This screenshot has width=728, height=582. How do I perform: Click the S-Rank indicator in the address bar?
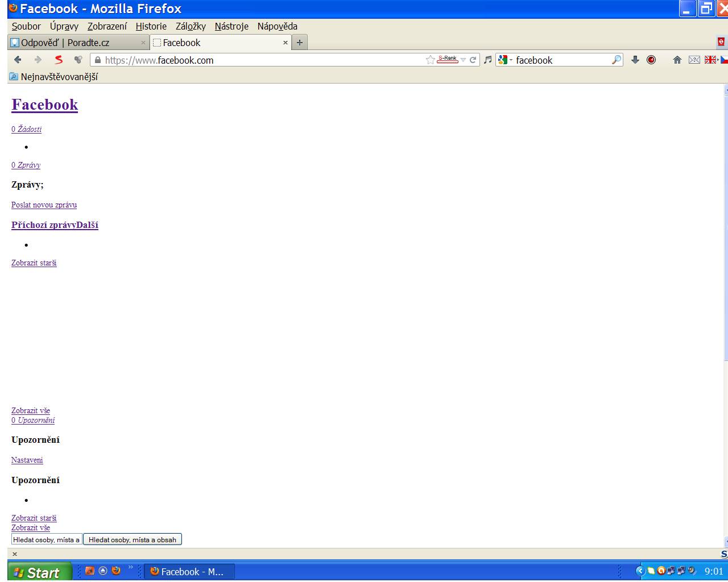click(448, 59)
